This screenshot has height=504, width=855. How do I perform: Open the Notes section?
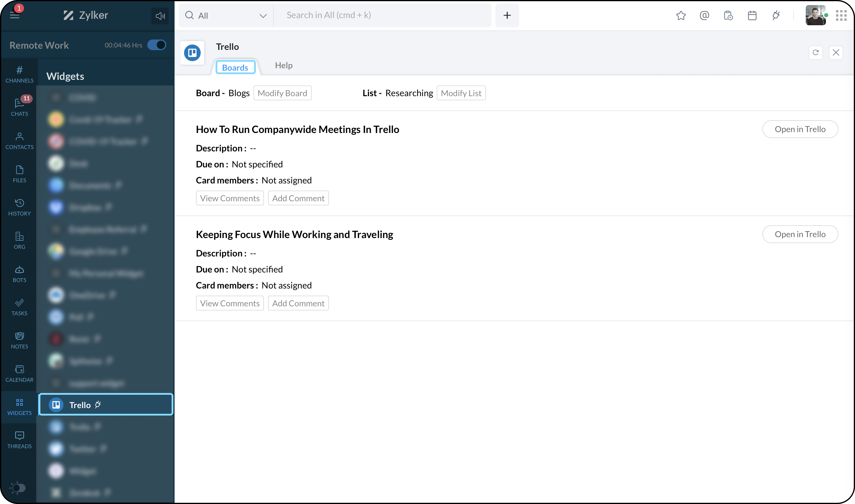(19, 340)
